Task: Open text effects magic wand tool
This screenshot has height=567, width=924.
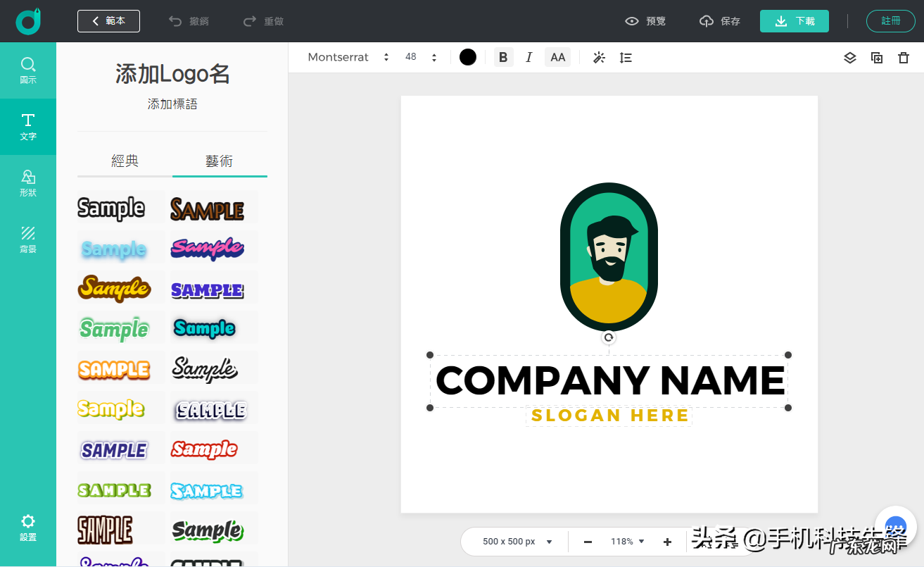Action: point(599,58)
